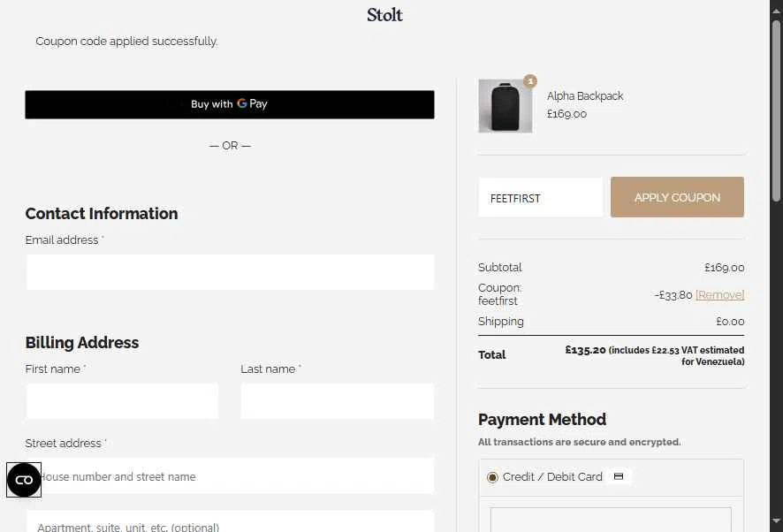This screenshot has width=783, height=532.
Task: Click the -£33.80 coupon discount amount
Action: pos(673,295)
